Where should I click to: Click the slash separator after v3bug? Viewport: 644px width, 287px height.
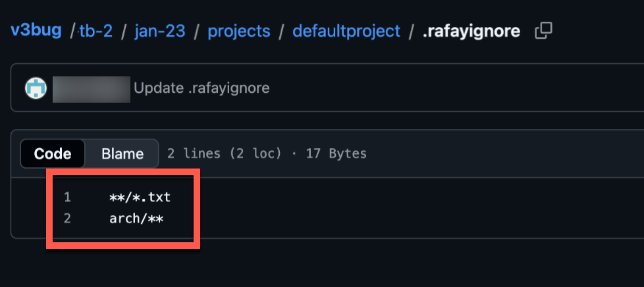(x=72, y=31)
